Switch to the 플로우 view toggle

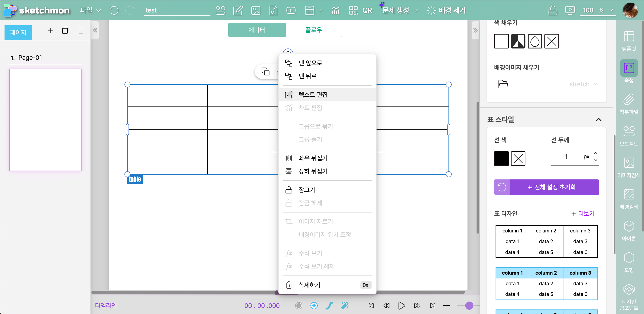(313, 30)
